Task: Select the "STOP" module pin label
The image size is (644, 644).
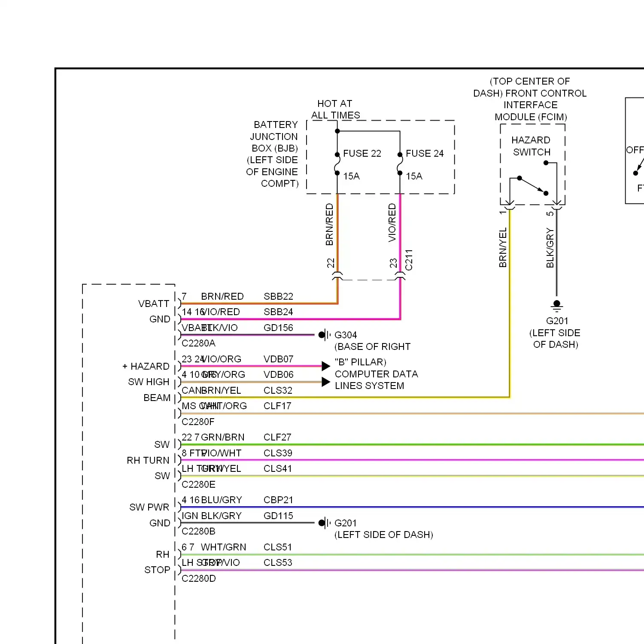Action: (x=157, y=570)
